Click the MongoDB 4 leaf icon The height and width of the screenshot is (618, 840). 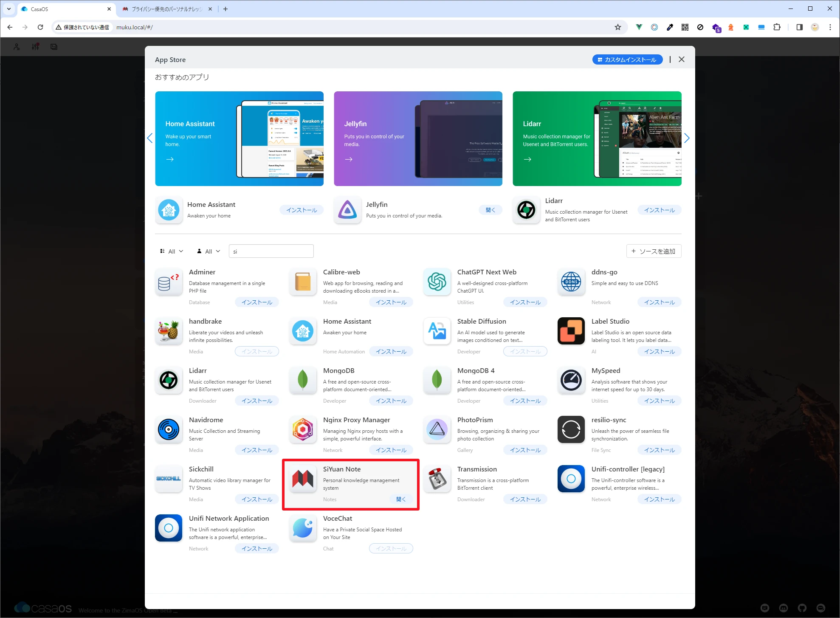[x=437, y=381]
